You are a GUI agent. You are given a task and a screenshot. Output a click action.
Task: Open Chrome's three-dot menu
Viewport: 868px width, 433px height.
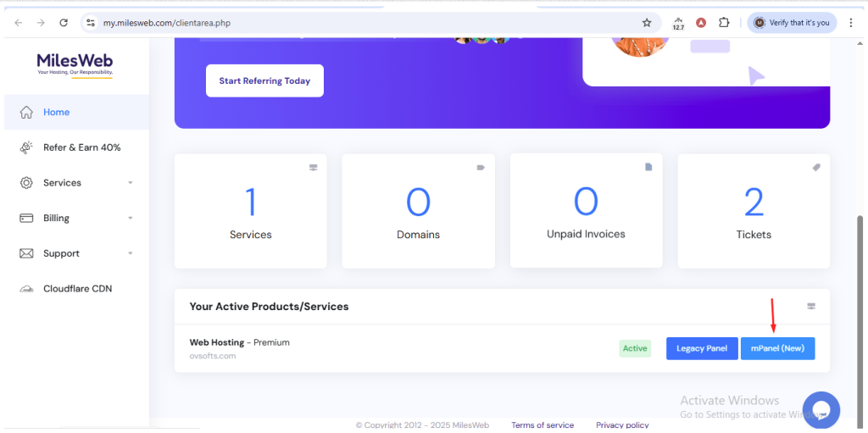851,23
